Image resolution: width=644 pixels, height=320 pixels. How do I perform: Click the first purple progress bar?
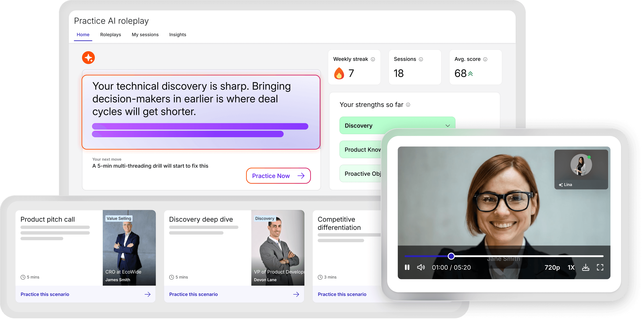200,126
